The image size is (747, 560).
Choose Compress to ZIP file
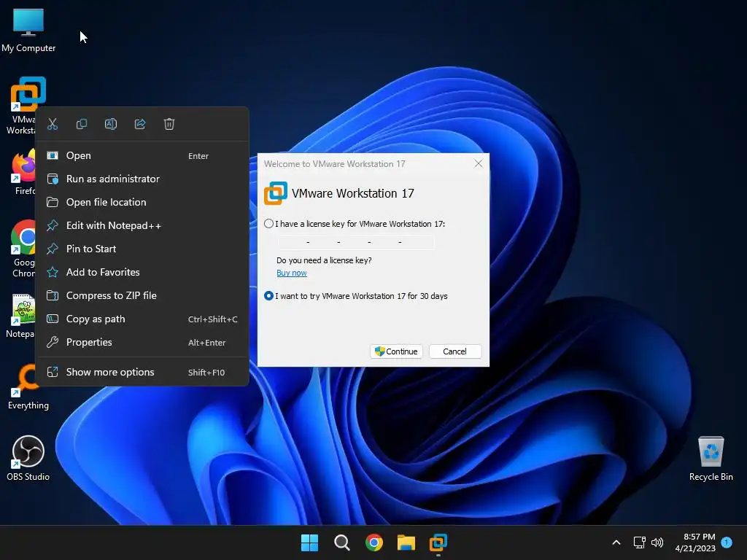click(x=142, y=296)
